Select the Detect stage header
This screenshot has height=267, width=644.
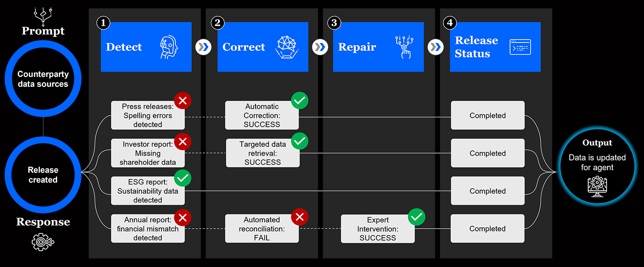pos(146,47)
